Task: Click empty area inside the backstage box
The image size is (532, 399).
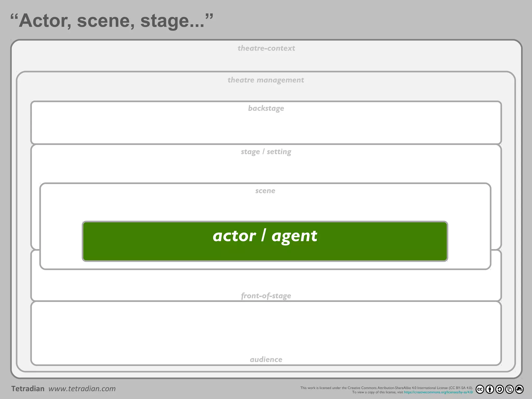Action: coord(156,127)
